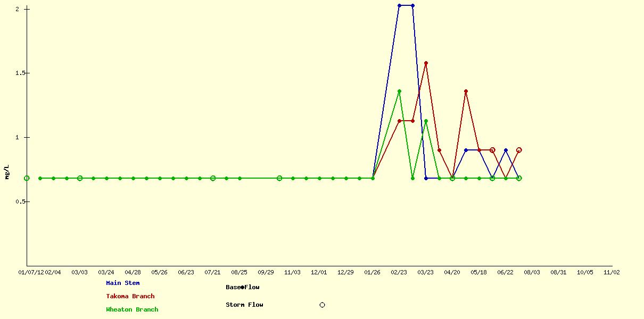Viewport: 644px width, 319px height.
Task: Click the Base Flow legend entry
Action: tap(243, 287)
